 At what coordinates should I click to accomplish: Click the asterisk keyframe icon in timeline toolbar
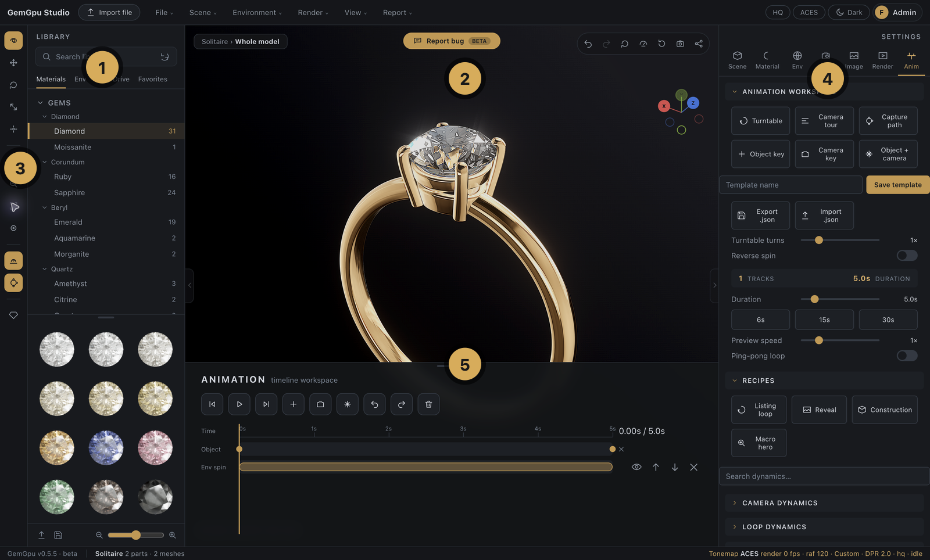coord(348,404)
